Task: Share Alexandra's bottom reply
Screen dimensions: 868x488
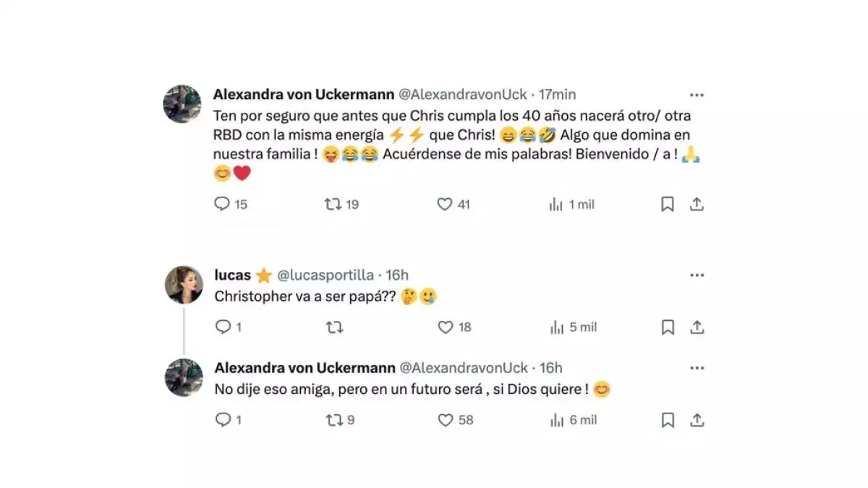Action: point(697,420)
